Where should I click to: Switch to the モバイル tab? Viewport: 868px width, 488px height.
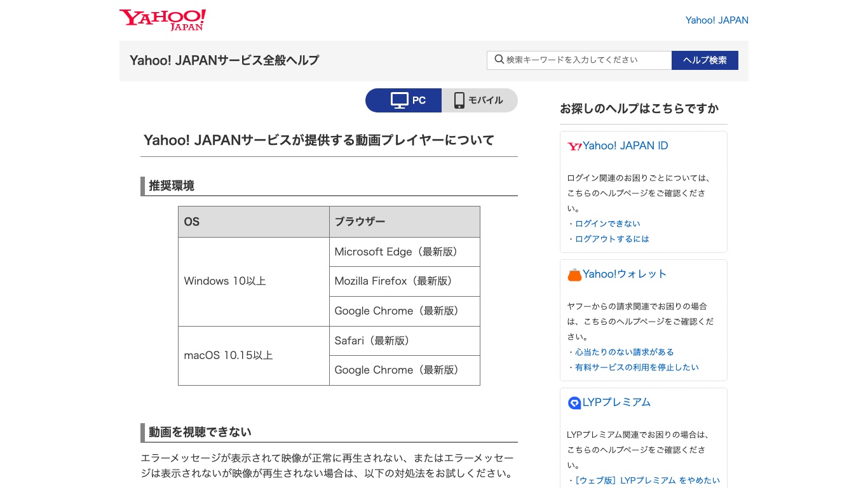pyautogui.click(x=480, y=100)
